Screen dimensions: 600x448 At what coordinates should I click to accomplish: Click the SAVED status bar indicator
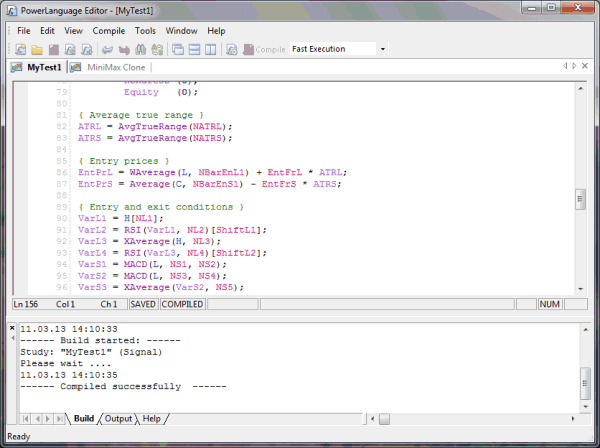[x=143, y=304]
